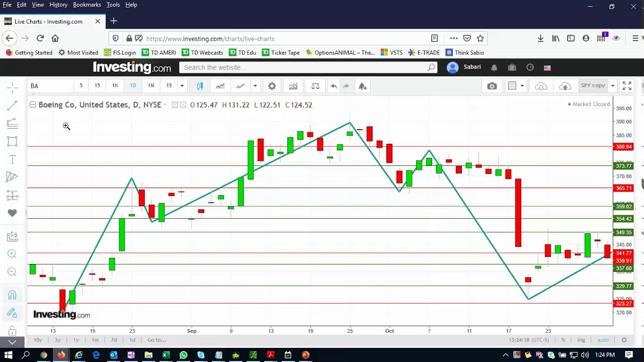Select line chart style

[x=240, y=86]
